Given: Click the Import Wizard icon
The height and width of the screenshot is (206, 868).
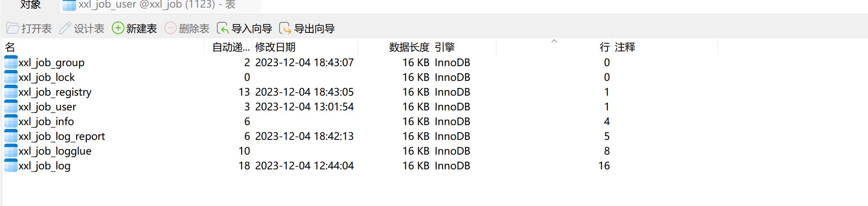Looking at the screenshot, I should (x=222, y=28).
